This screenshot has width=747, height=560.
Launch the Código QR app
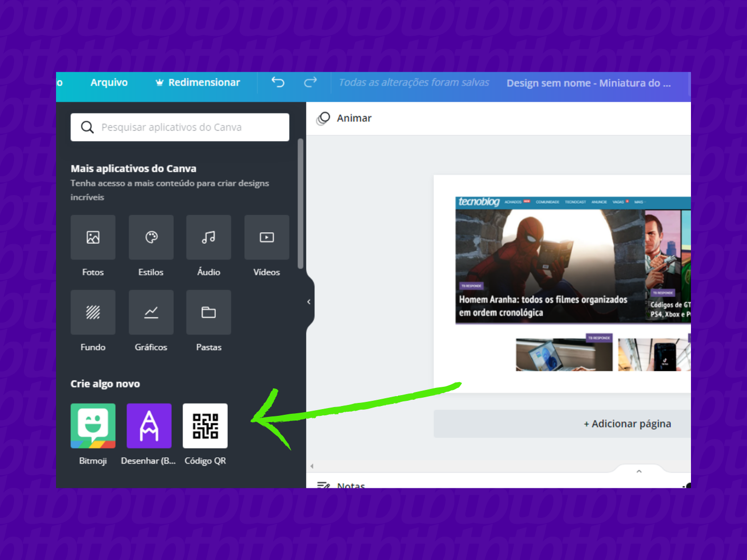click(x=205, y=426)
